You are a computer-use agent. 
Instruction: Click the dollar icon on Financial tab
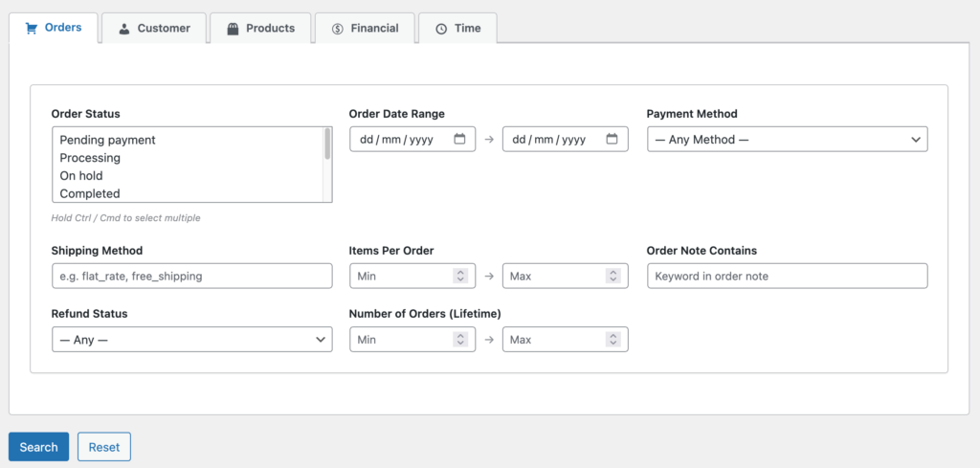[338, 29]
